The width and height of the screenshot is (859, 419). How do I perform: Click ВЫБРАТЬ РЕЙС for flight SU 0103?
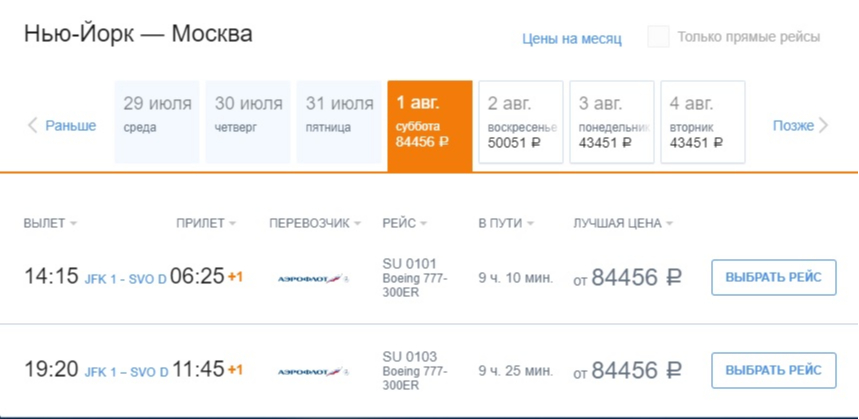(x=774, y=370)
